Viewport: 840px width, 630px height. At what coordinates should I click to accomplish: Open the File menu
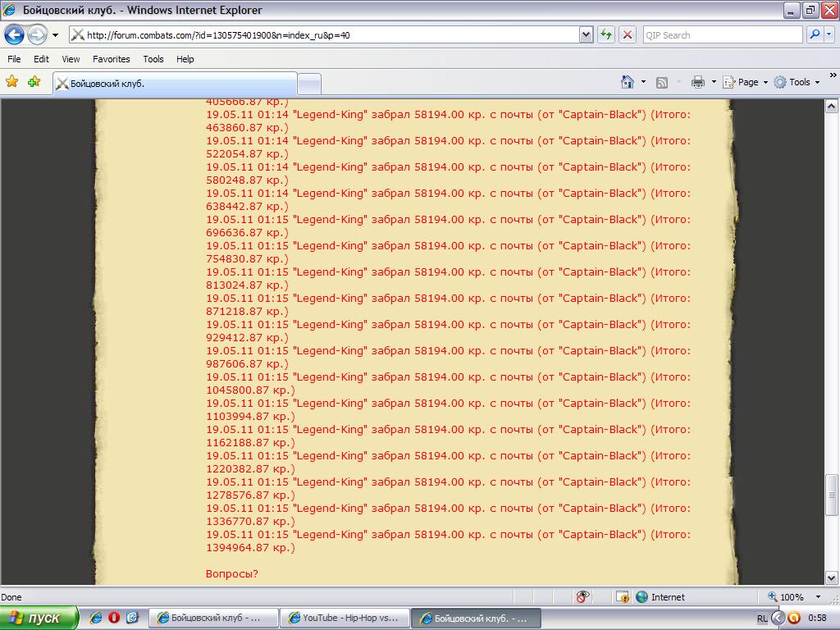pyautogui.click(x=14, y=59)
